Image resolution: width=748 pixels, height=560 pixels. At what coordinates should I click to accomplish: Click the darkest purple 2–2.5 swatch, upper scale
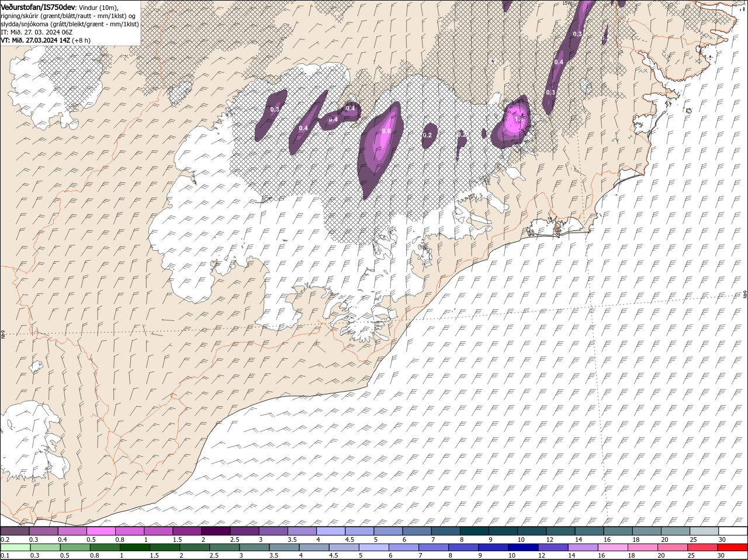[215, 531]
